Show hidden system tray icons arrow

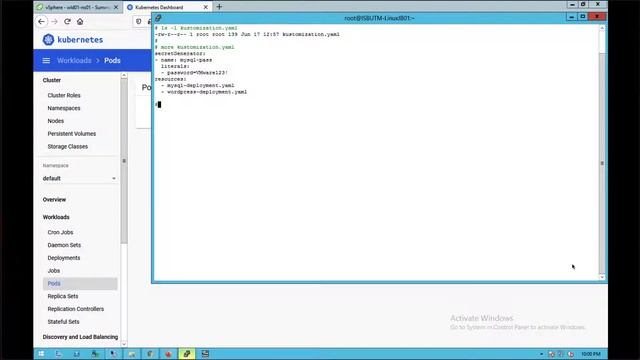(x=542, y=354)
